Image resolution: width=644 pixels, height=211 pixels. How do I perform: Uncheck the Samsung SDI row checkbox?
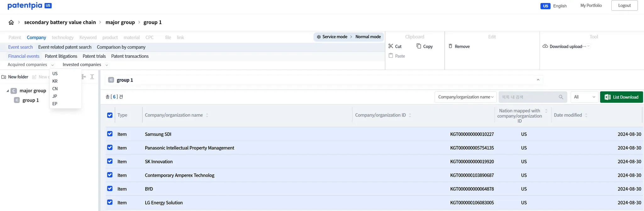coord(110,134)
